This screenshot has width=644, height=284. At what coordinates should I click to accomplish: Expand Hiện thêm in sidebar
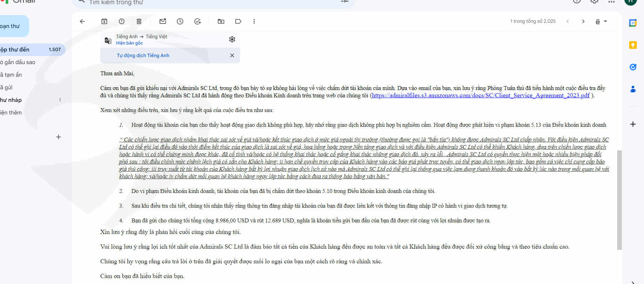(11, 112)
